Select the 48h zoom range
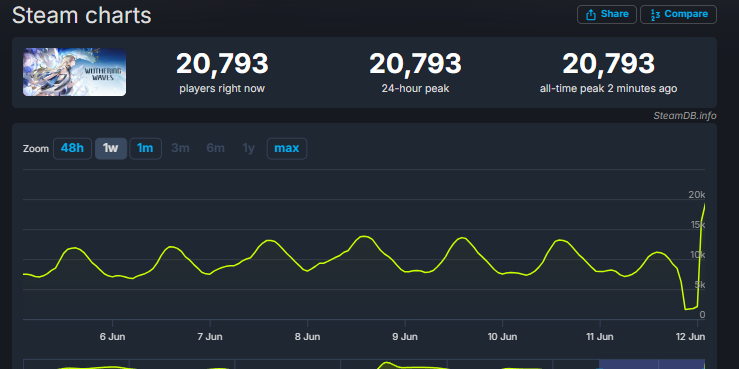This screenshot has width=739, height=369. click(x=72, y=148)
